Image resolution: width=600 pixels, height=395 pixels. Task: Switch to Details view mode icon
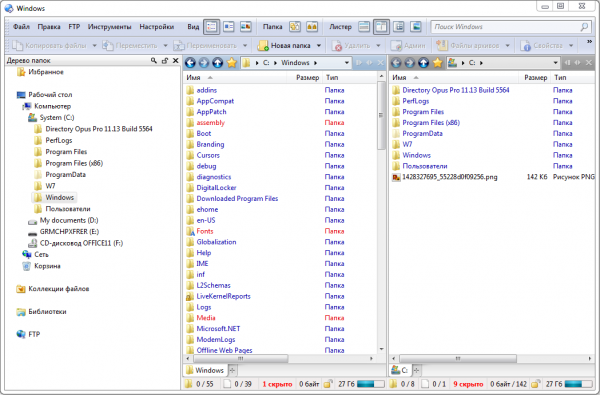coord(211,27)
